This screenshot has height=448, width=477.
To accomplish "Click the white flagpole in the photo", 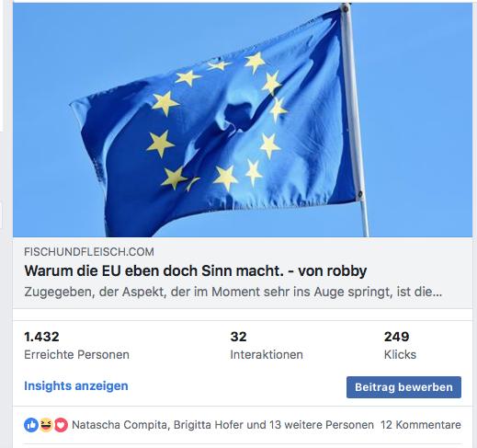I will coord(355,120).
